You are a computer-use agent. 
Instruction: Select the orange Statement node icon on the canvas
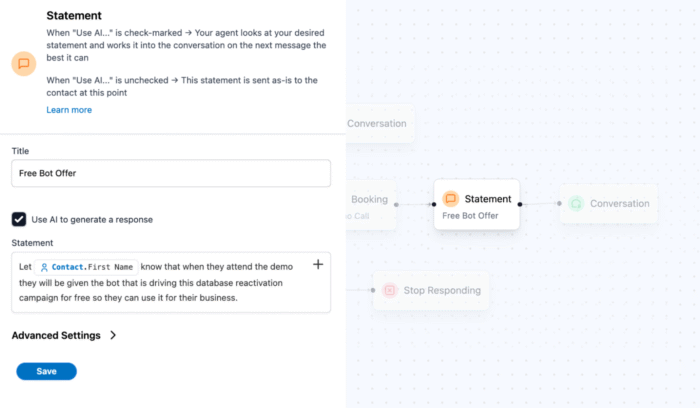pos(450,199)
